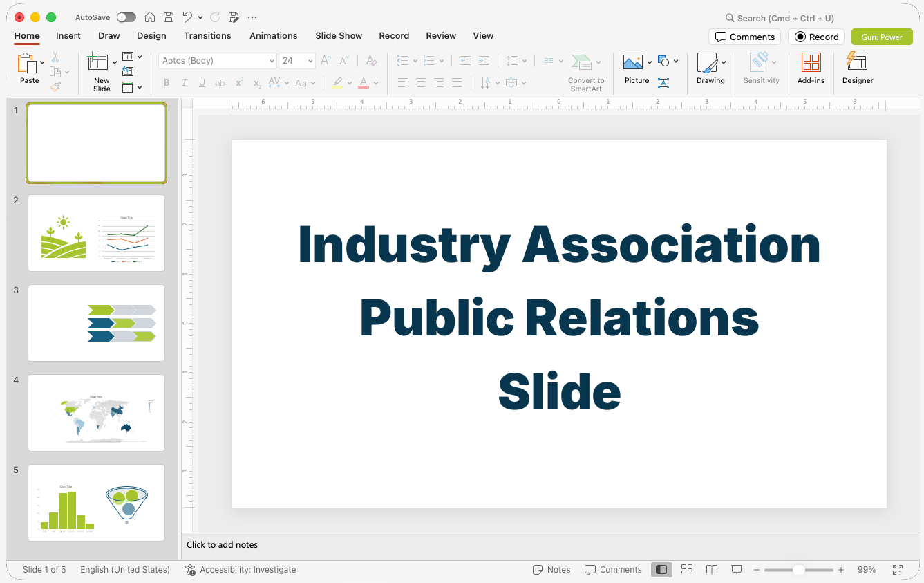Insert a Text Box
This screenshot has height=583, width=924.
(x=663, y=83)
